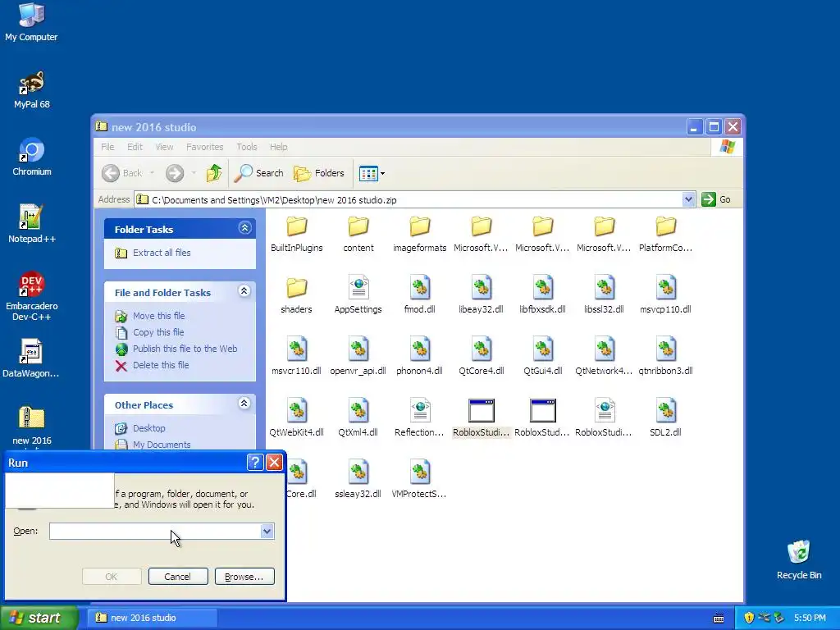Select QtWebKit4.dll file
This screenshot has height=630, width=840.
pos(296,419)
